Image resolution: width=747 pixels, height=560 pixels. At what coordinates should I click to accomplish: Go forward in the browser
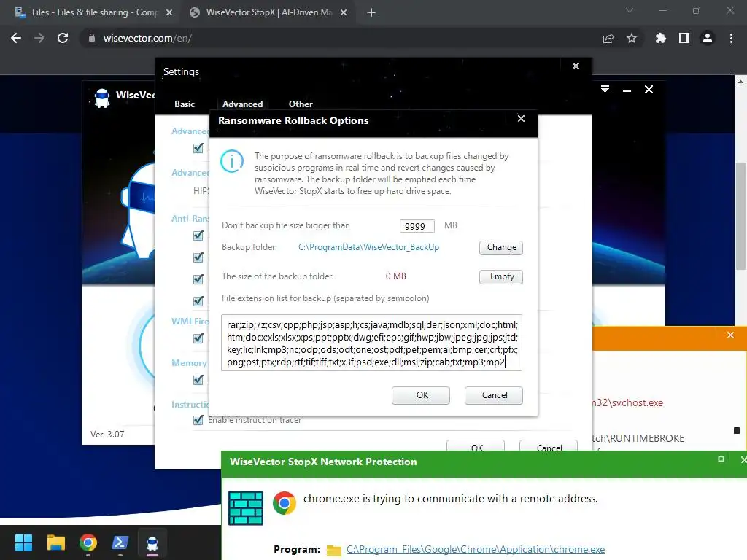click(39, 38)
